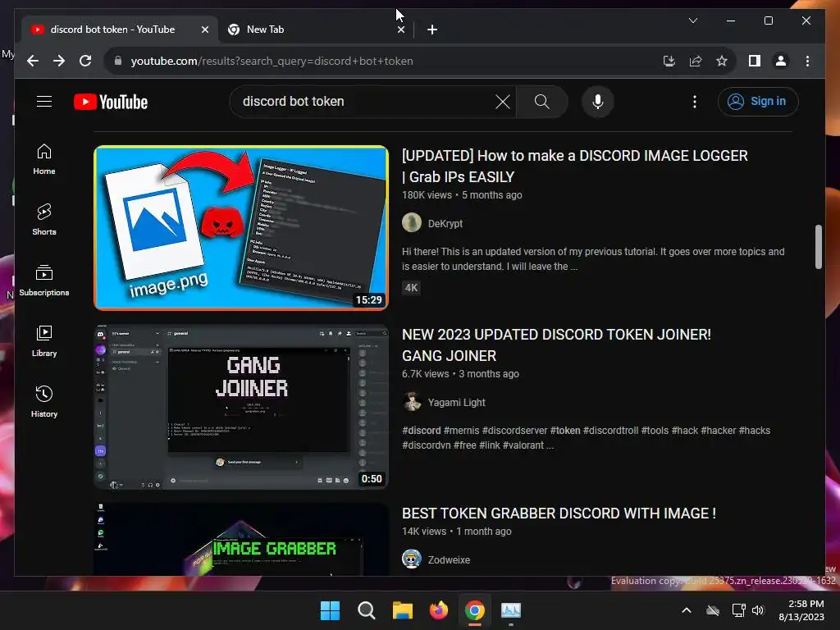Viewport: 840px width, 630px height.
Task: Click Chrome icon in taskbar
Action: pyautogui.click(x=475, y=610)
